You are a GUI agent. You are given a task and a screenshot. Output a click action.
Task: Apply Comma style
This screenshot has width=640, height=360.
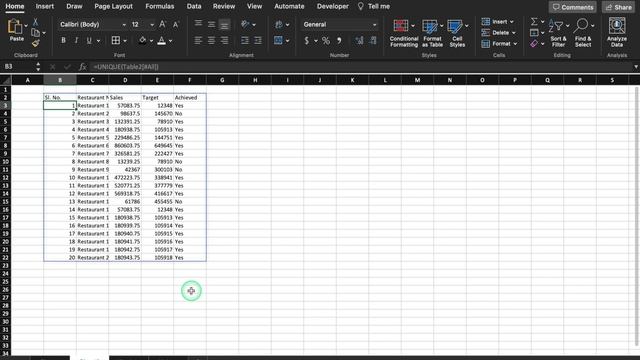point(339,40)
